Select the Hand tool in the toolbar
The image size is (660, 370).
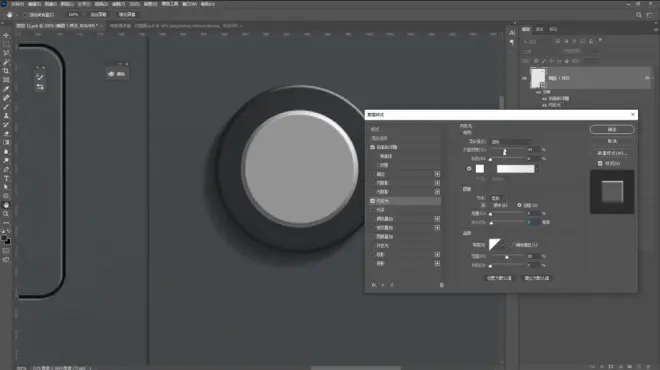(6, 205)
